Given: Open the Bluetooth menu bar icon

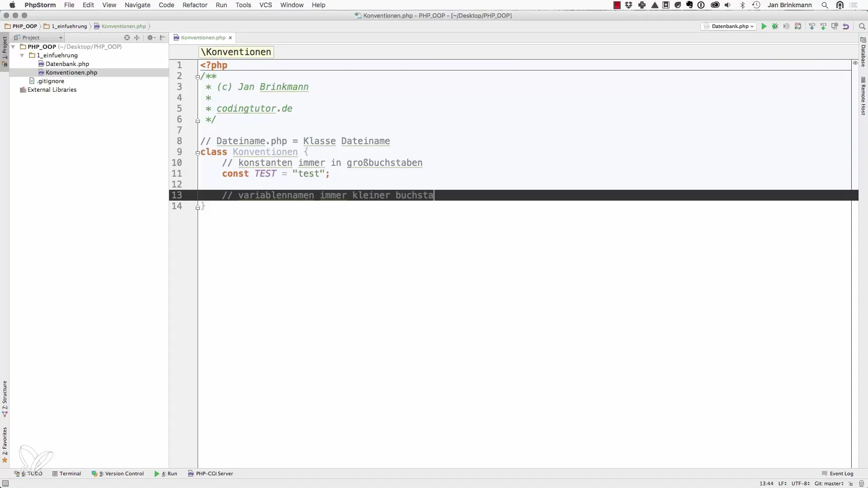Looking at the screenshot, I should [742, 5].
